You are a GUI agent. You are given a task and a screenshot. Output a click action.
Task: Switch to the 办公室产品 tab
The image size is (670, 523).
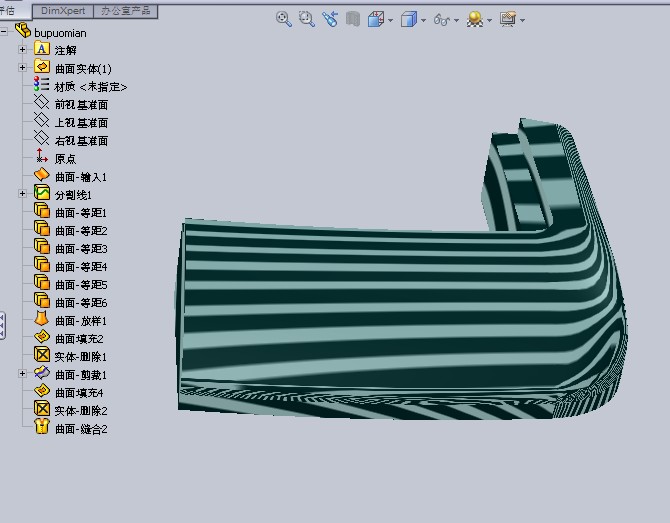[x=126, y=11]
